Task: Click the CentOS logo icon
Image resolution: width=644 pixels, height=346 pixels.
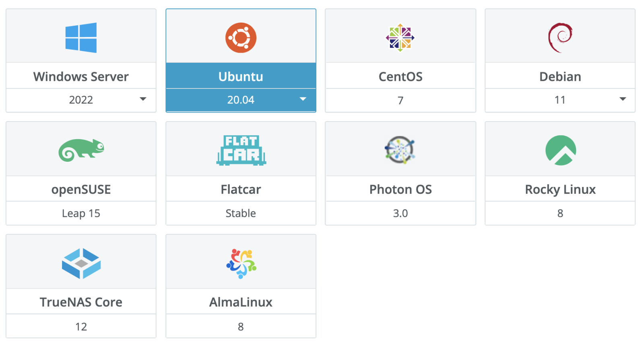Action: (x=400, y=37)
